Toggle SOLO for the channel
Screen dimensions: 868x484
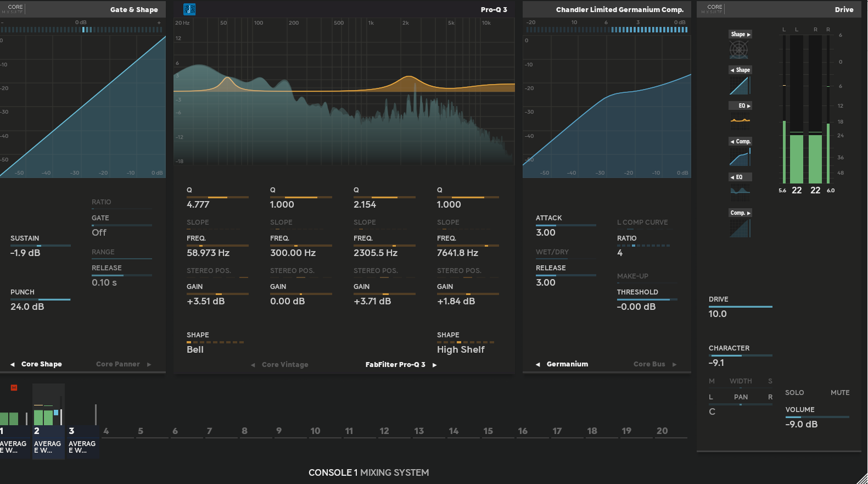click(x=794, y=393)
